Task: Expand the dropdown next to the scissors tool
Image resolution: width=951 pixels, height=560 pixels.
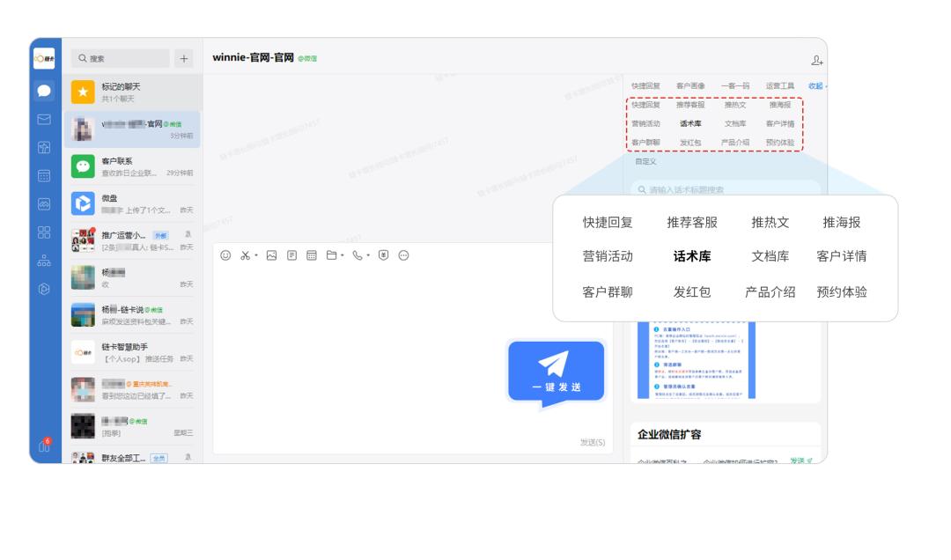Action: coord(256,254)
